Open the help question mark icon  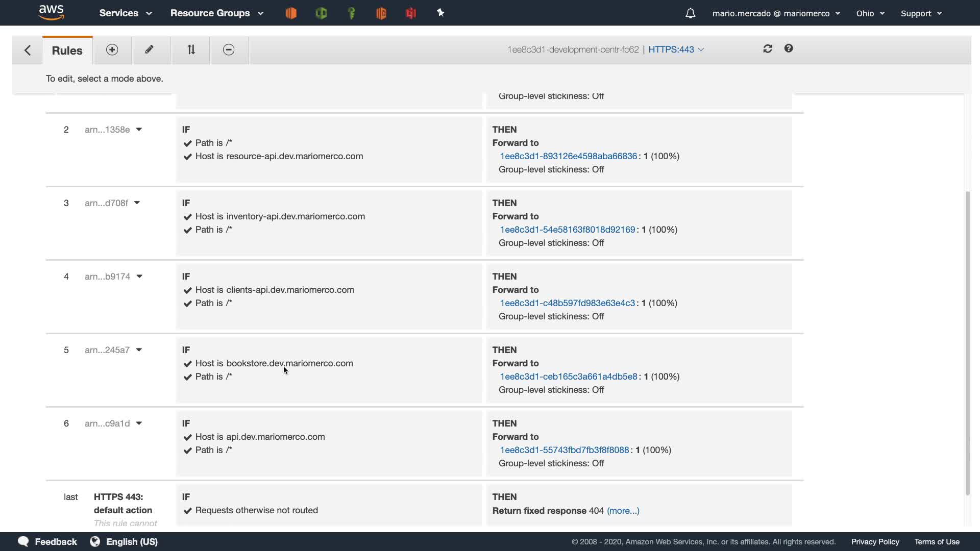(789, 48)
